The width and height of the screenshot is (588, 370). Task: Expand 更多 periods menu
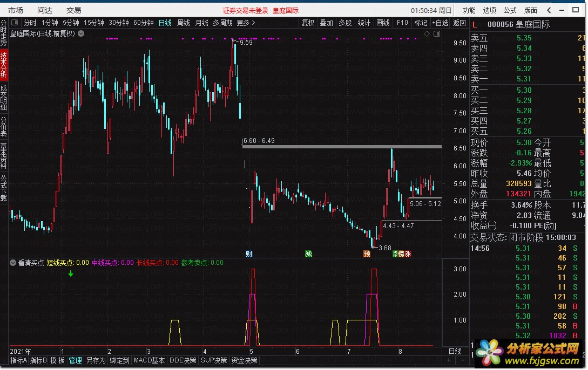coord(246,23)
